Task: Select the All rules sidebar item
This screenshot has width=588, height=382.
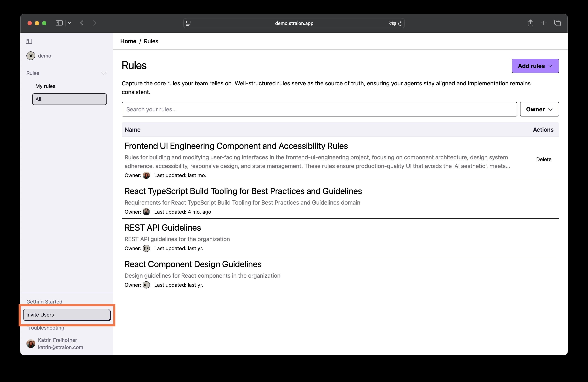Action: 69,99
